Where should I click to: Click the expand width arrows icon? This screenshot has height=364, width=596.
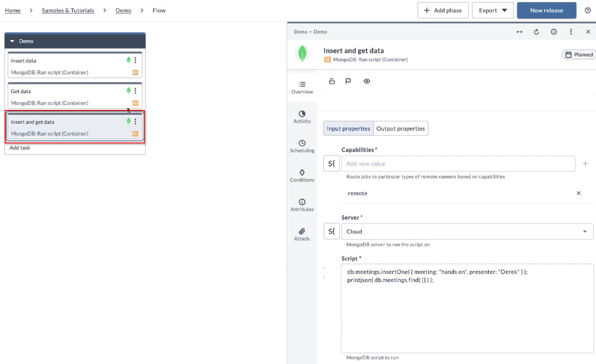519,32
